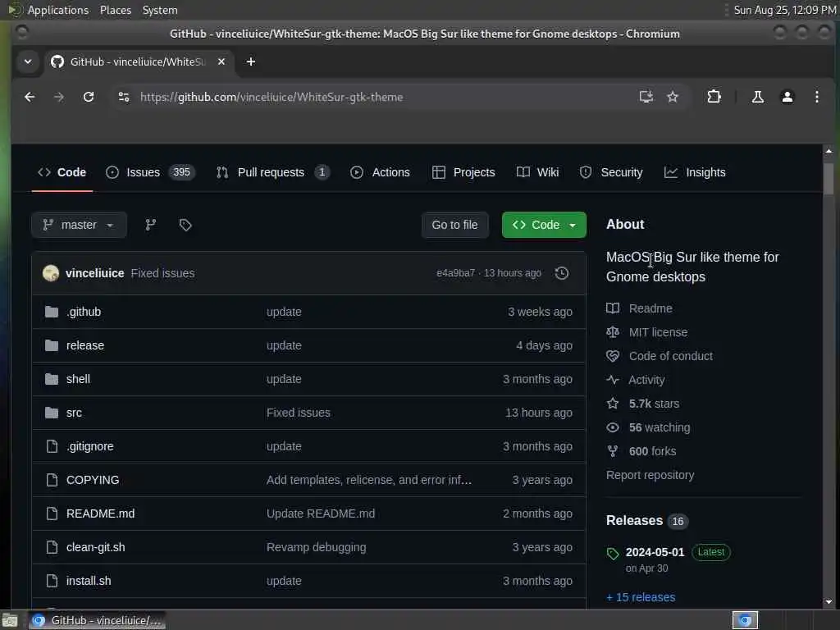Switch to the Code tab
Viewport: 840px width, 630px height.
click(62, 172)
